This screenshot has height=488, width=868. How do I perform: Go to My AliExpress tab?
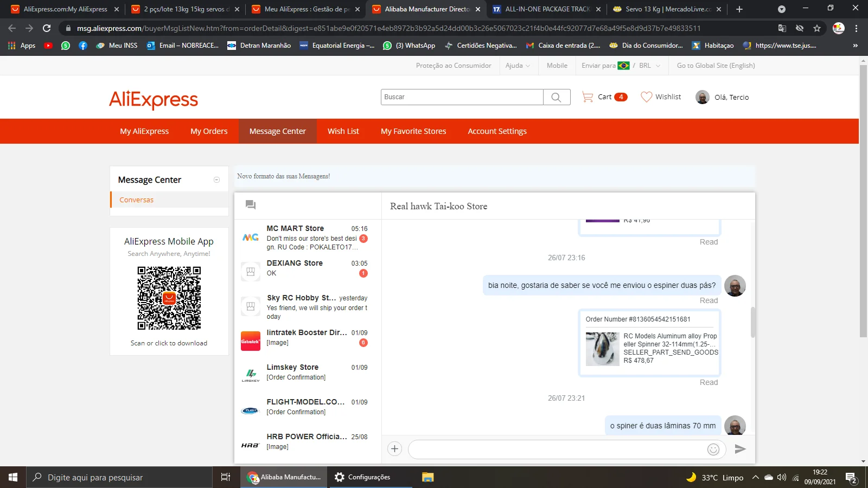coord(144,131)
